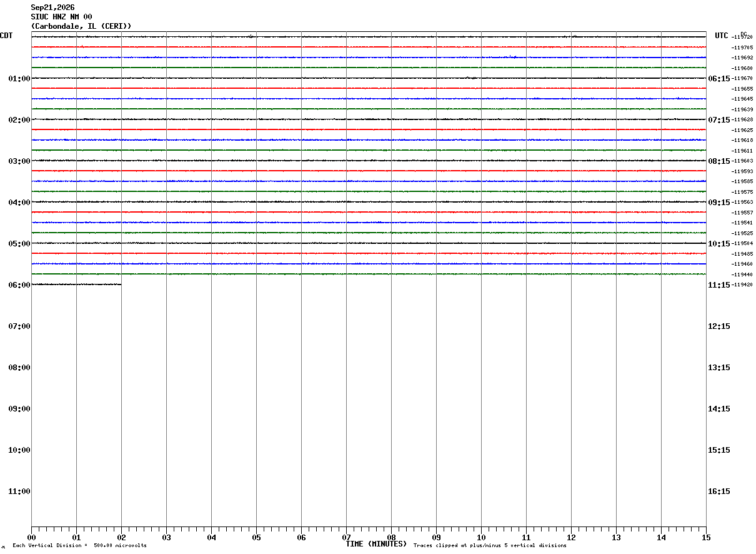756x554 pixels.
Task: Click the SIUC HNZ NM 00 station label
Action: (x=62, y=17)
